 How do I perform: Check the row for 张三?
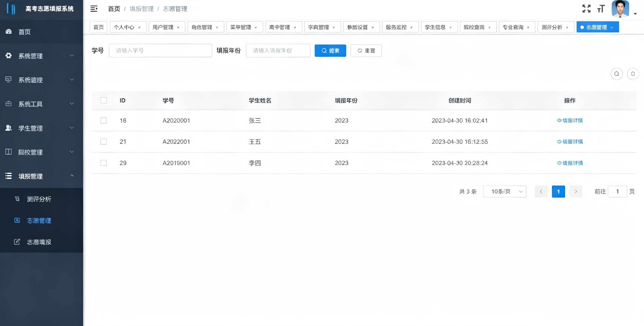point(103,121)
